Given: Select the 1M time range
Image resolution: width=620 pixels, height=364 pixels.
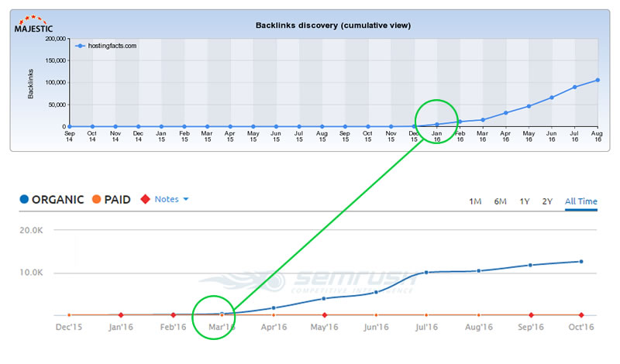Looking at the screenshot, I should coord(475,201).
